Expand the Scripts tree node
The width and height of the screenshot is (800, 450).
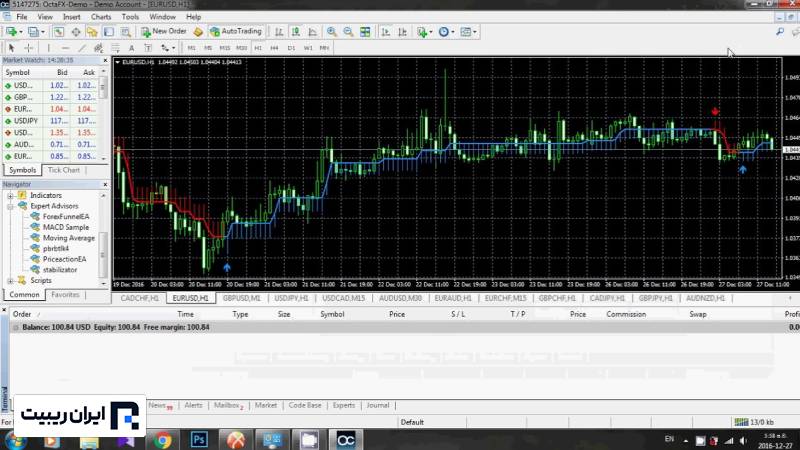coord(11,280)
